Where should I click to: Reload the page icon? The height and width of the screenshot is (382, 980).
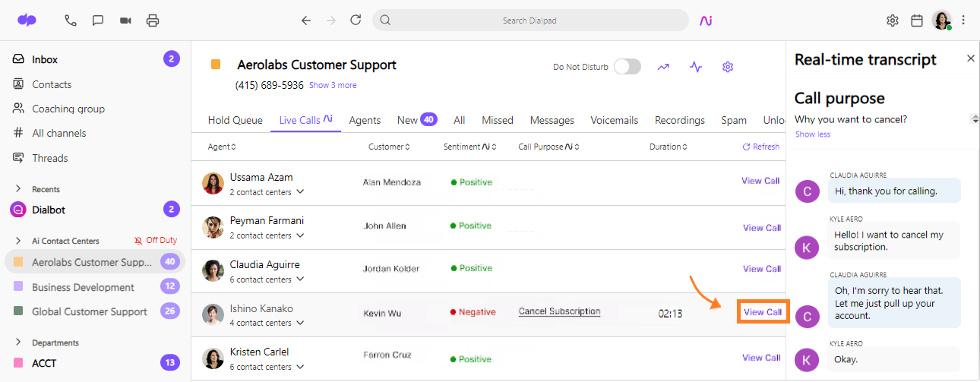click(x=356, y=21)
